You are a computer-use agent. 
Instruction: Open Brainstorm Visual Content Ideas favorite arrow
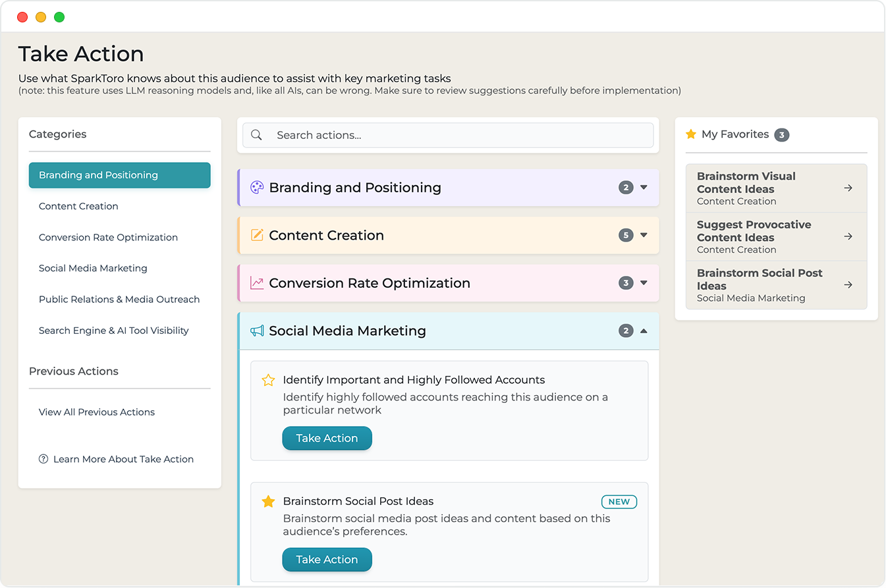tap(848, 188)
